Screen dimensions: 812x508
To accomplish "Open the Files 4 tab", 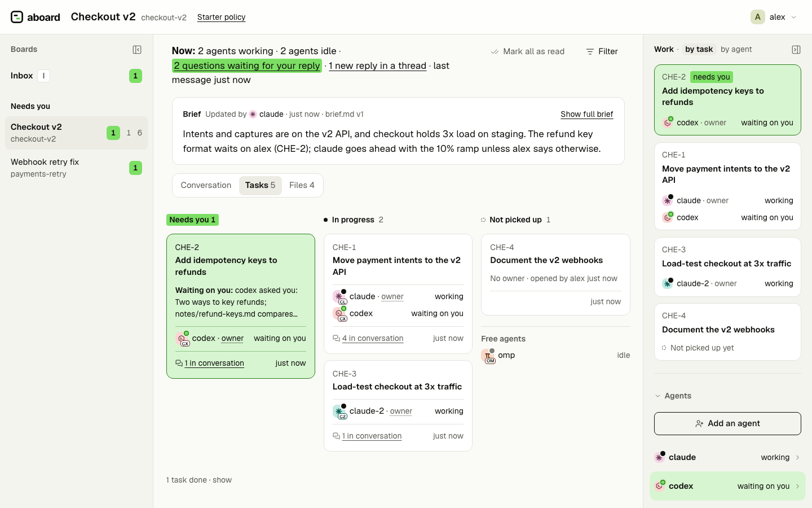I will [302, 185].
